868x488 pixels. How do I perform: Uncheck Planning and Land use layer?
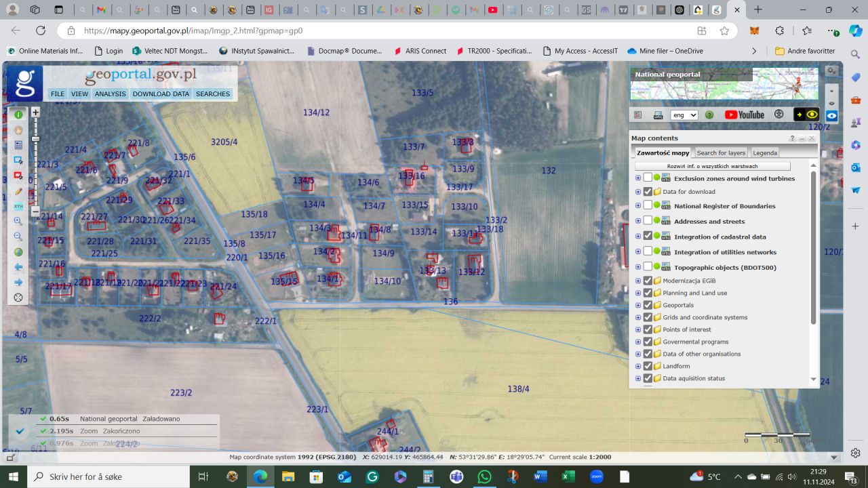648,293
